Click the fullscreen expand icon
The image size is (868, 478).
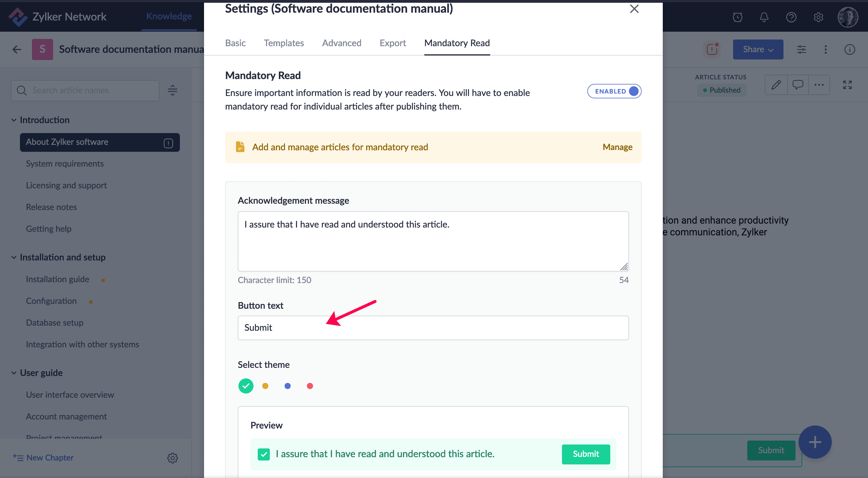[x=847, y=84]
